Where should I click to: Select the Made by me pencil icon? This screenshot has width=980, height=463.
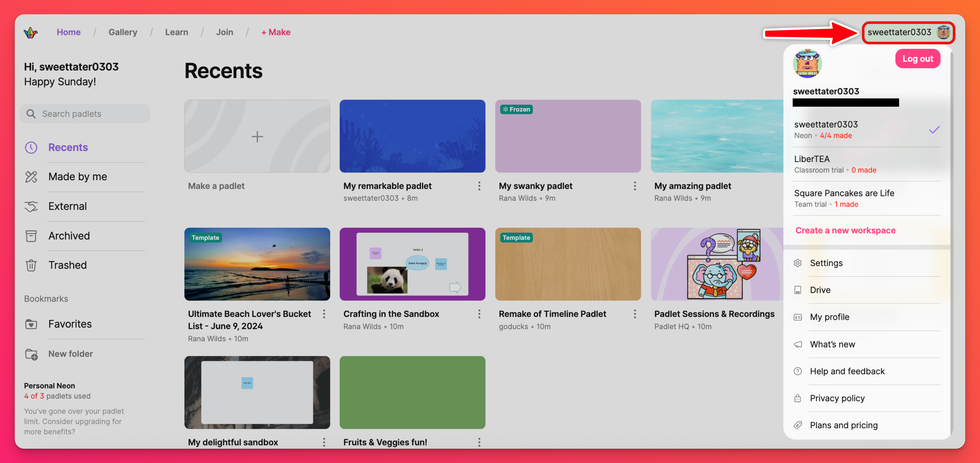click(x=31, y=177)
